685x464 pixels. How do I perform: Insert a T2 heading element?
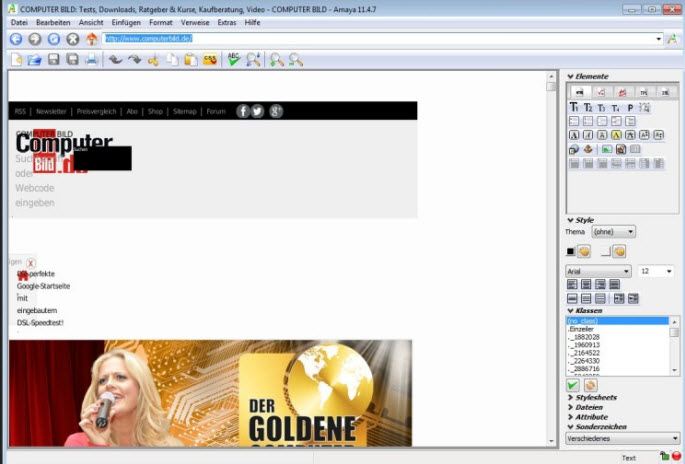(x=588, y=107)
